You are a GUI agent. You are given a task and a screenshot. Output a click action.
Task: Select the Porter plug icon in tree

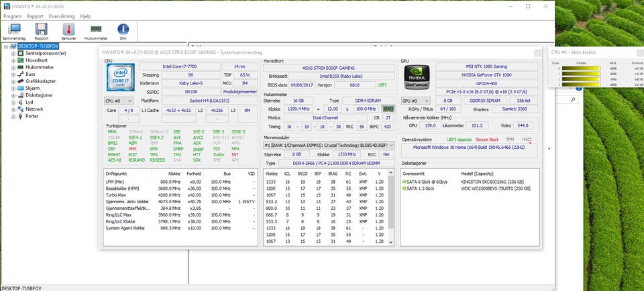pyautogui.click(x=21, y=116)
